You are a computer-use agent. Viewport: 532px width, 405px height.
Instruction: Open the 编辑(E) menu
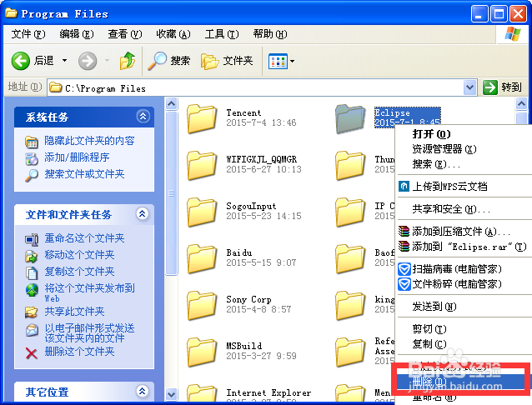[x=77, y=34]
